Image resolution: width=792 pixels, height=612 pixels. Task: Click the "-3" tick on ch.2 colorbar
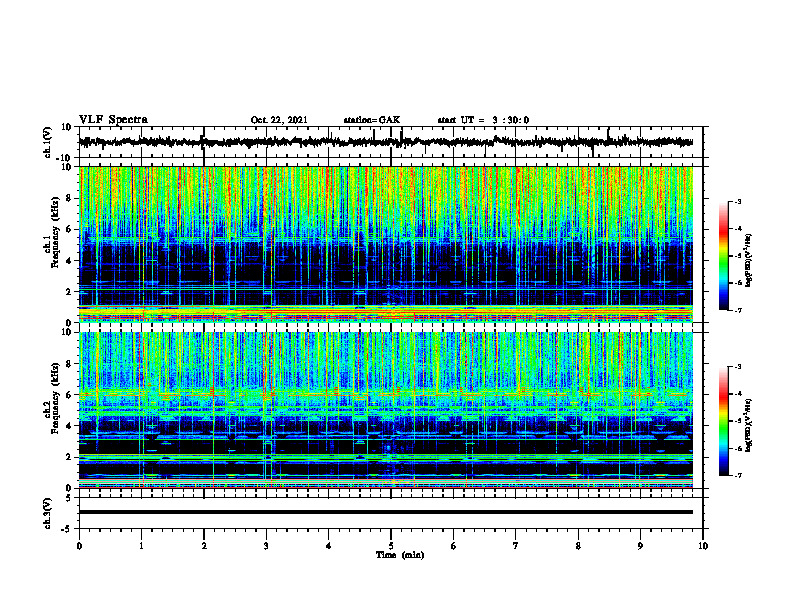pos(738,367)
